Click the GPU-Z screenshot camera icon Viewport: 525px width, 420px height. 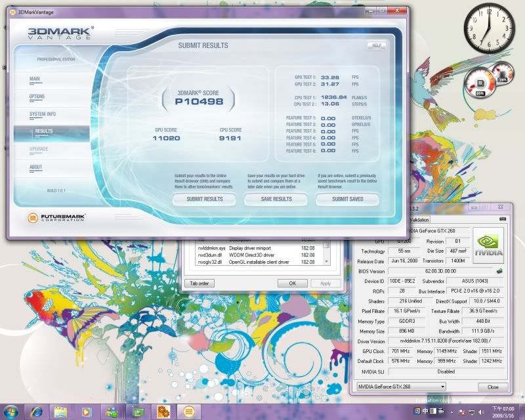point(503,219)
